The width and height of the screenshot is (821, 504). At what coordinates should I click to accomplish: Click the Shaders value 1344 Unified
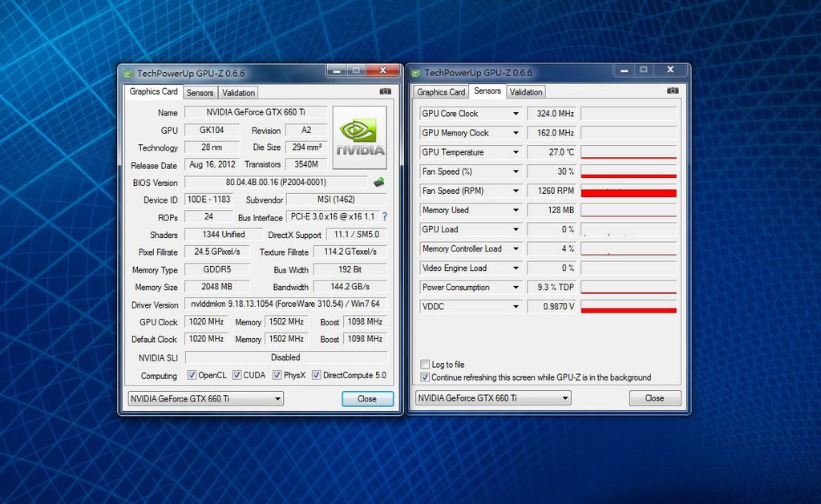[x=224, y=235]
